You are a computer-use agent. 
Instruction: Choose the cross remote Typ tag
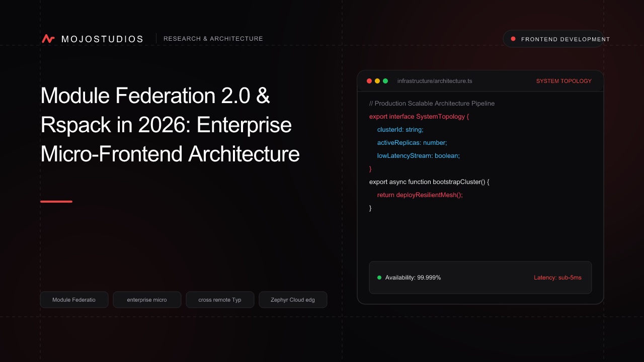220,300
